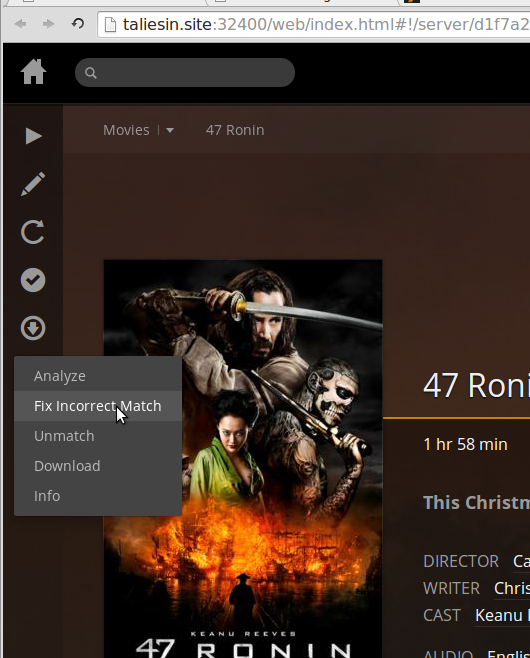The width and height of the screenshot is (530, 658).
Task: Select Fix Incorrect Match menu entry
Action: pos(98,406)
